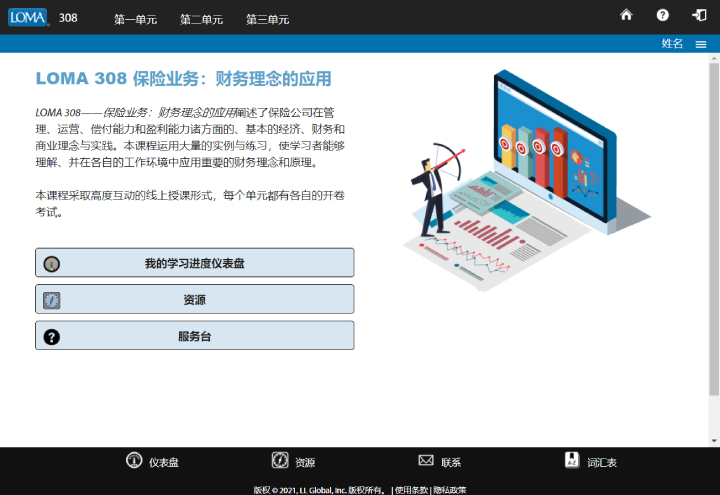Click the footer 资源 compass icon

(280, 460)
